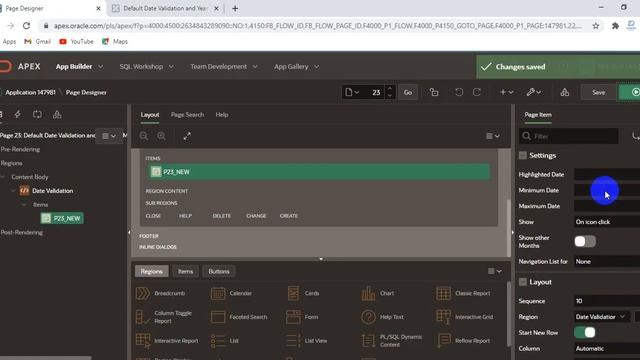Expand layout pane to full size
This screenshot has height=360, width=640.
coord(187,136)
